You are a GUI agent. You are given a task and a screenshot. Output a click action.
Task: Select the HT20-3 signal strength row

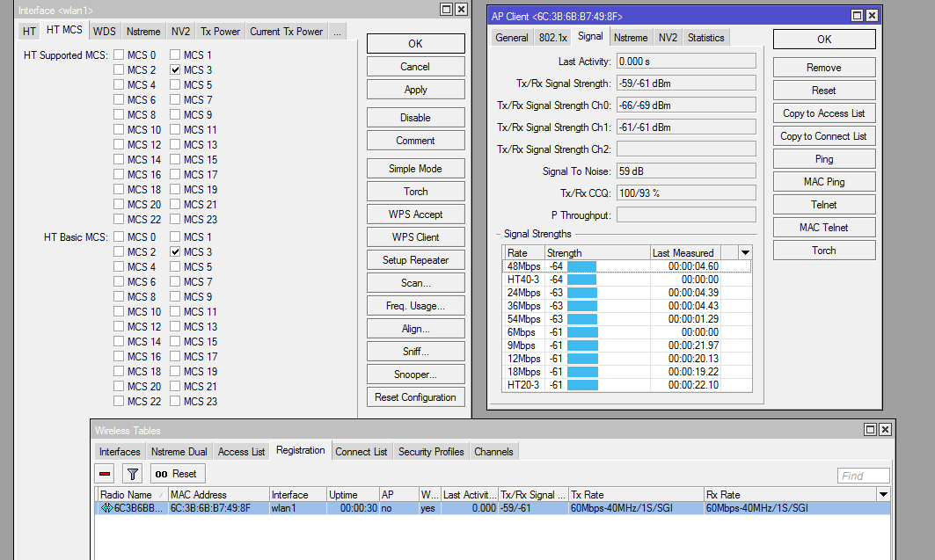[627, 385]
